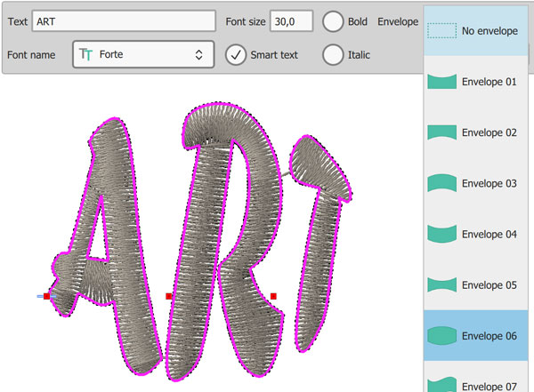Apply the Envelope 03 shape icon

[x=442, y=183]
